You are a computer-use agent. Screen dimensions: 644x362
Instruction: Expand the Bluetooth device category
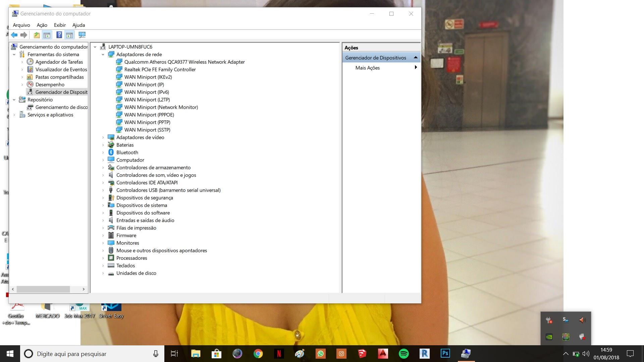[x=103, y=153]
